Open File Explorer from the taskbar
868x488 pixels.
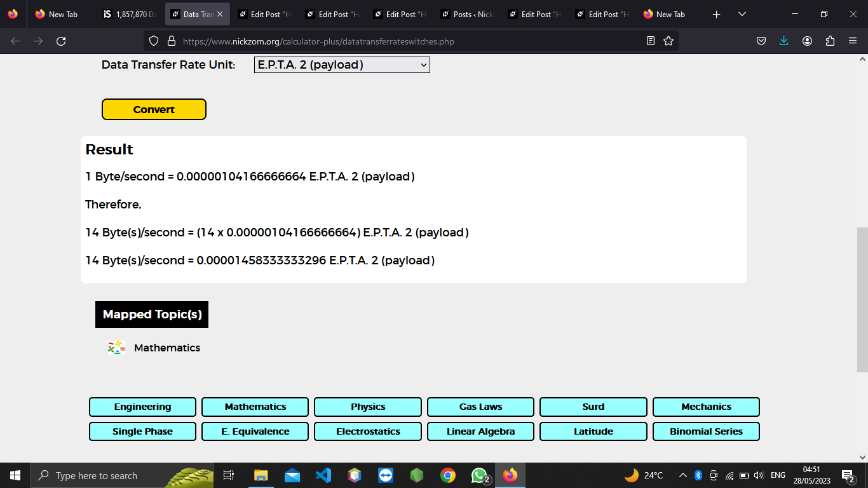pyautogui.click(x=261, y=475)
